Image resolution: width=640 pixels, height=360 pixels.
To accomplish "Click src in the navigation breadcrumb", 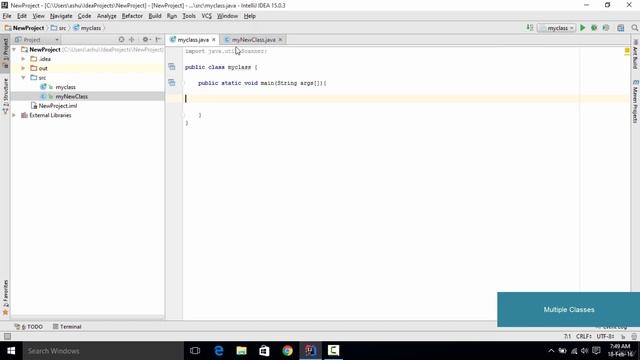I will (58, 28).
